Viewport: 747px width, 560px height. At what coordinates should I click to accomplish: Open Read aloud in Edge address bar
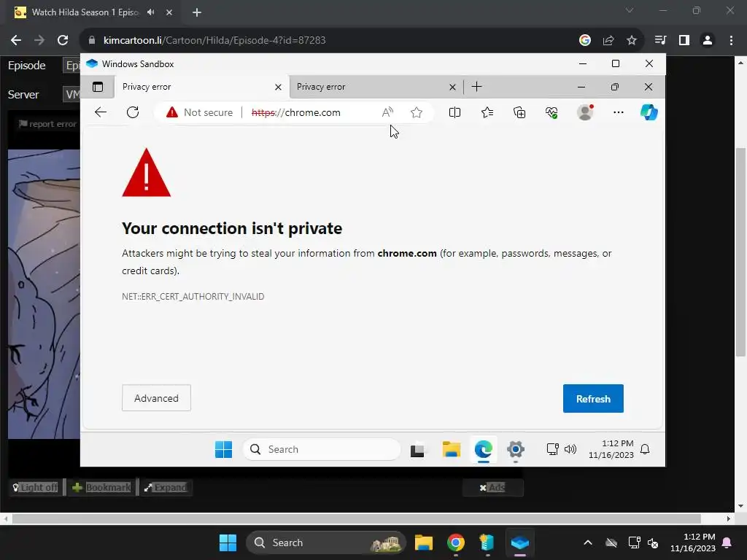[x=387, y=112]
